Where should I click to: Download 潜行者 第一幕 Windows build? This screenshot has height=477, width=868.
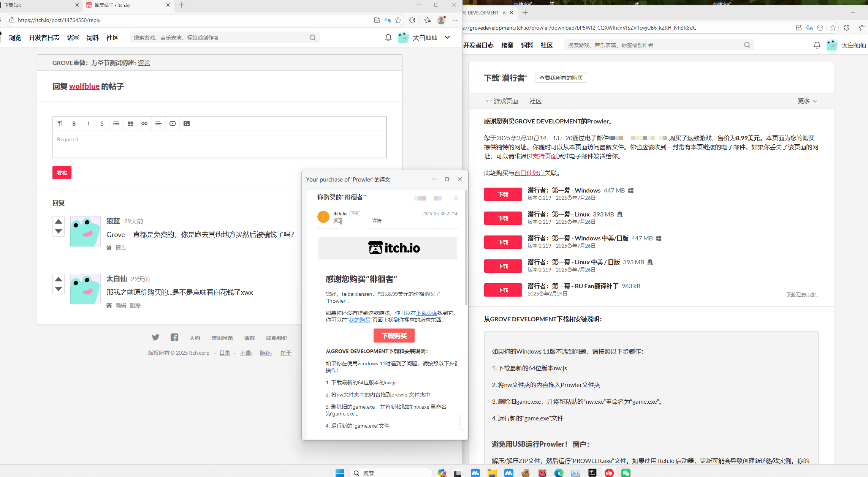click(x=503, y=194)
